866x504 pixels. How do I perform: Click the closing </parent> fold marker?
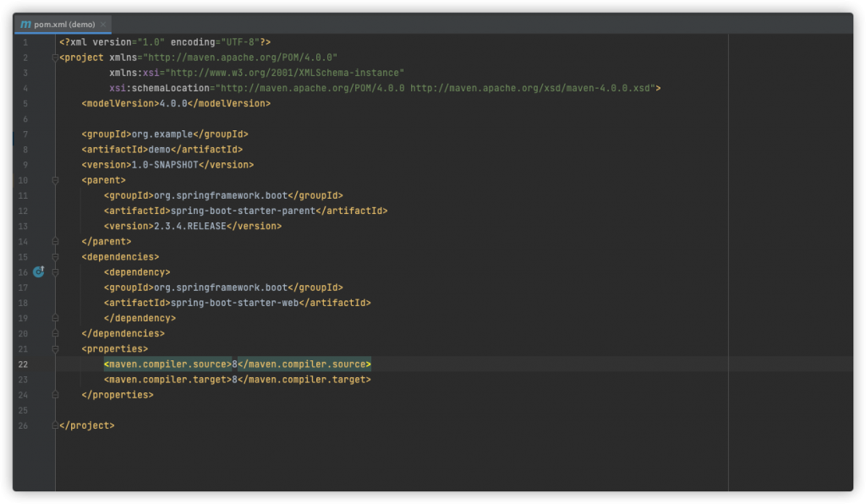(x=55, y=241)
